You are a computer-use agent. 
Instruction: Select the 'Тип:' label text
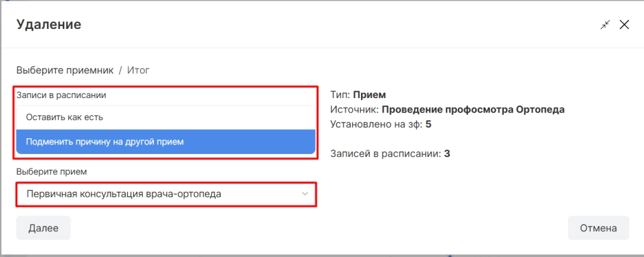pos(340,95)
